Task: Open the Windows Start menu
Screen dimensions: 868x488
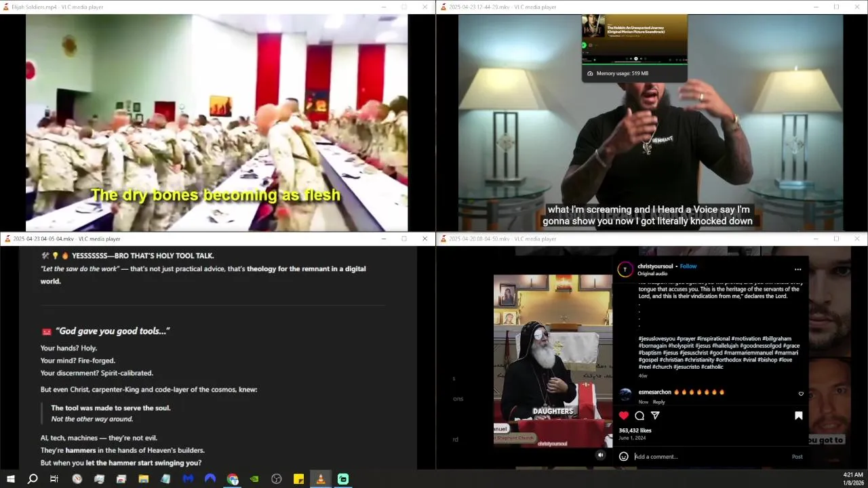Action: 10,479
